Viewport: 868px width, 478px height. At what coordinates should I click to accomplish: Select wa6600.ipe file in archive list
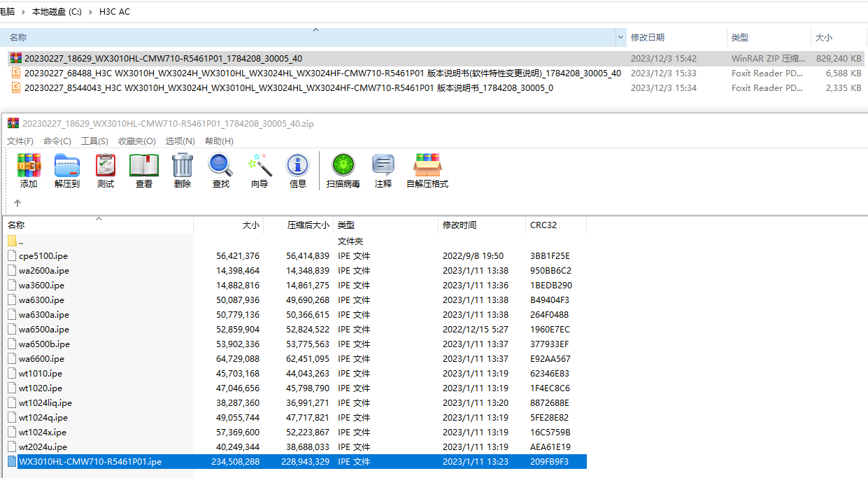coord(41,358)
